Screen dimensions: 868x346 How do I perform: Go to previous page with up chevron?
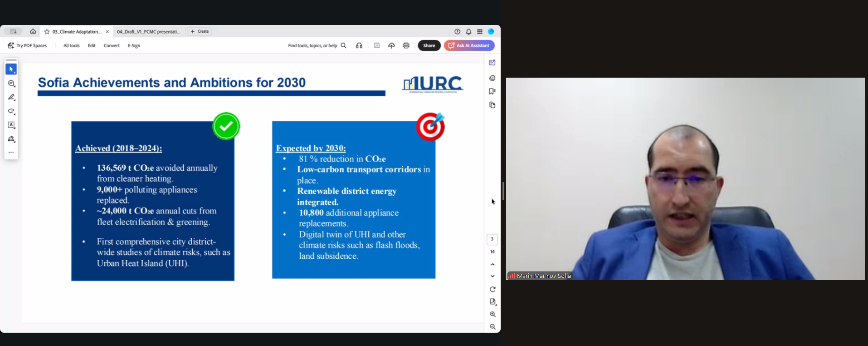coord(493,264)
